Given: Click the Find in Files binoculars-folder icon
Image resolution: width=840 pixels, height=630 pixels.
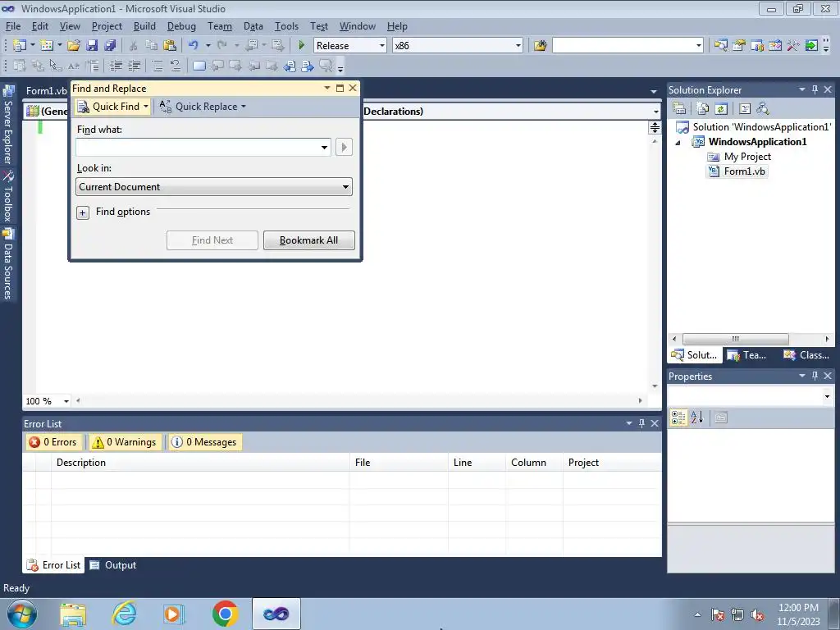Looking at the screenshot, I should 540,46.
